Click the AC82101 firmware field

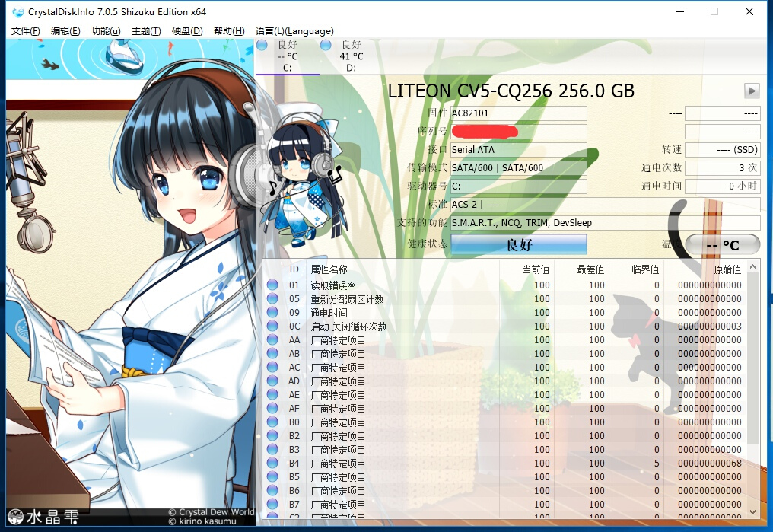coord(518,113)
